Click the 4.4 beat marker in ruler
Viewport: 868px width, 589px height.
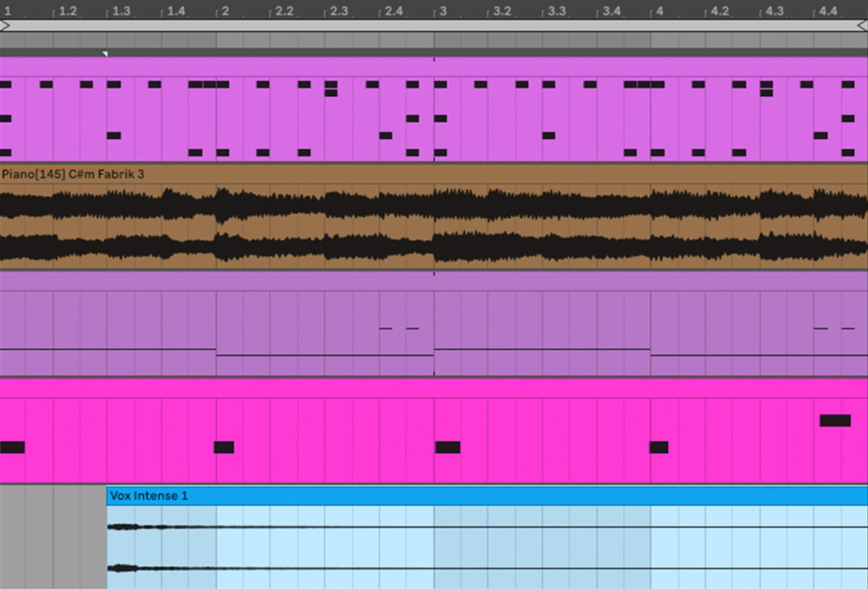pyautogui.click(x=829, y=11)
